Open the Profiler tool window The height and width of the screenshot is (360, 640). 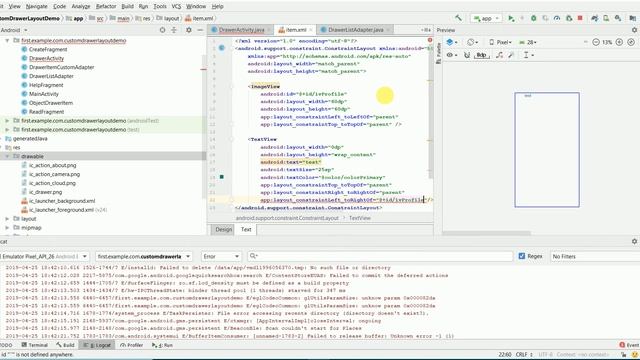131,345
